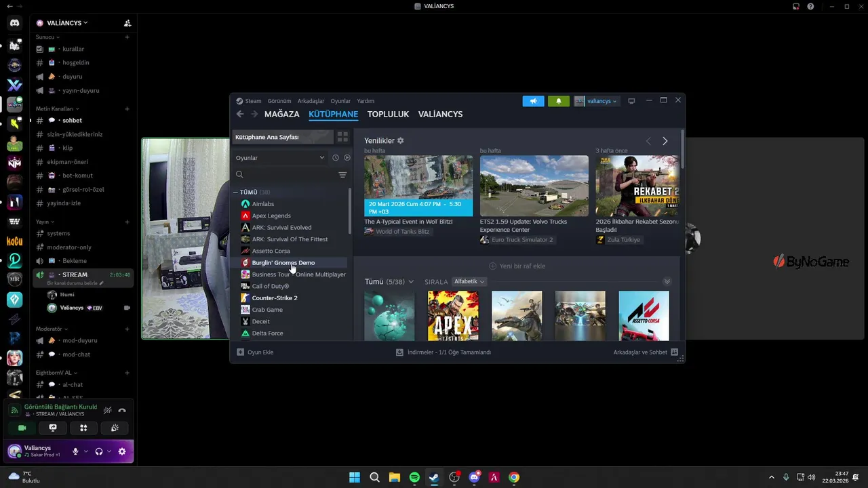Go back with Steam back arrow
The height and width of the screenshot is (488, 868).
pyautogui.click(x=239, y=114)
